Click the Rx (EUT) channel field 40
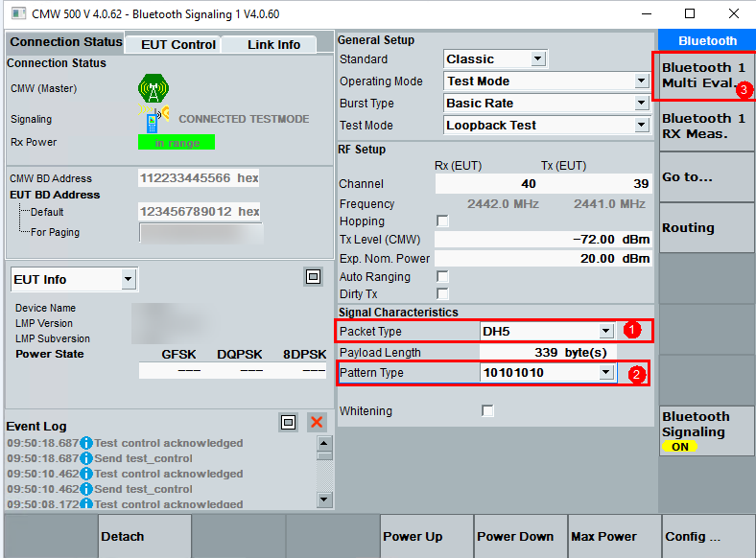 [486, 183]
